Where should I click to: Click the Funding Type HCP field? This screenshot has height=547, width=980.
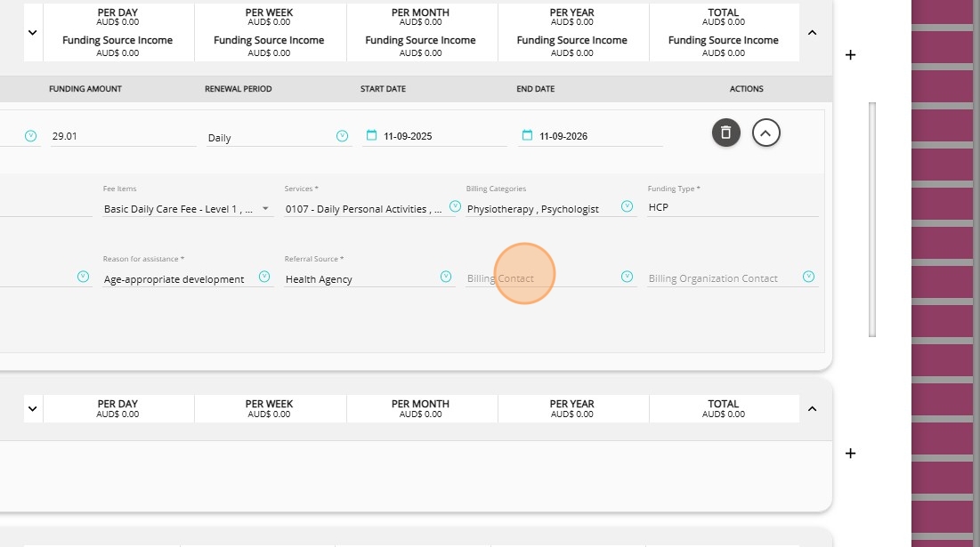click(x=730, y=208)
